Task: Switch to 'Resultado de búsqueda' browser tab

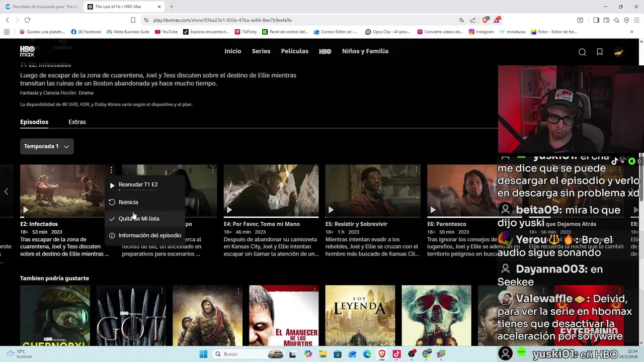Action: coord(41,7)
